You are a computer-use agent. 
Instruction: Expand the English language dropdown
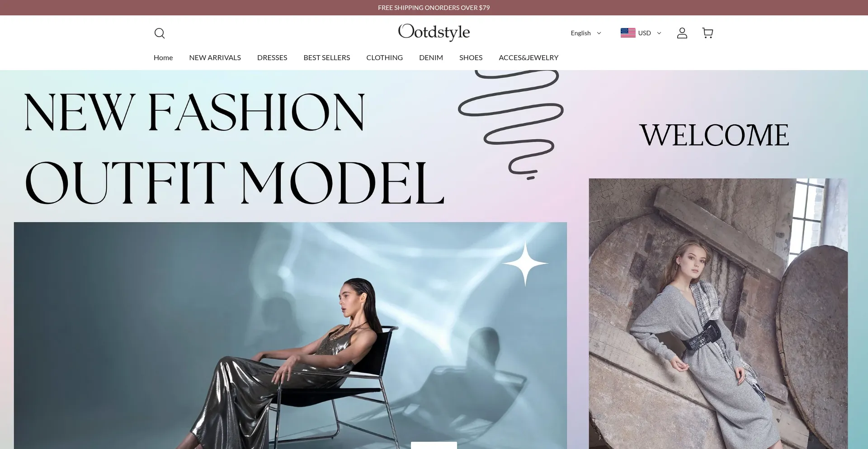click(x=586, y=33)
